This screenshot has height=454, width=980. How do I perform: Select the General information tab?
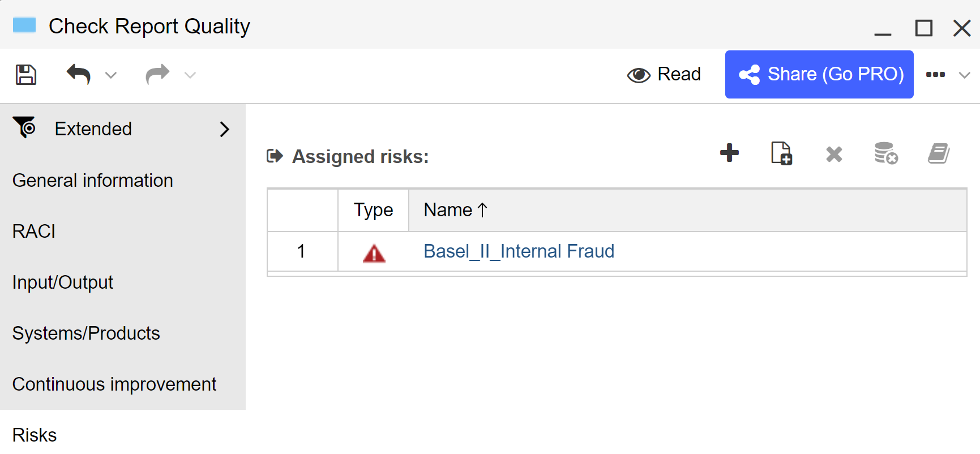93,181
